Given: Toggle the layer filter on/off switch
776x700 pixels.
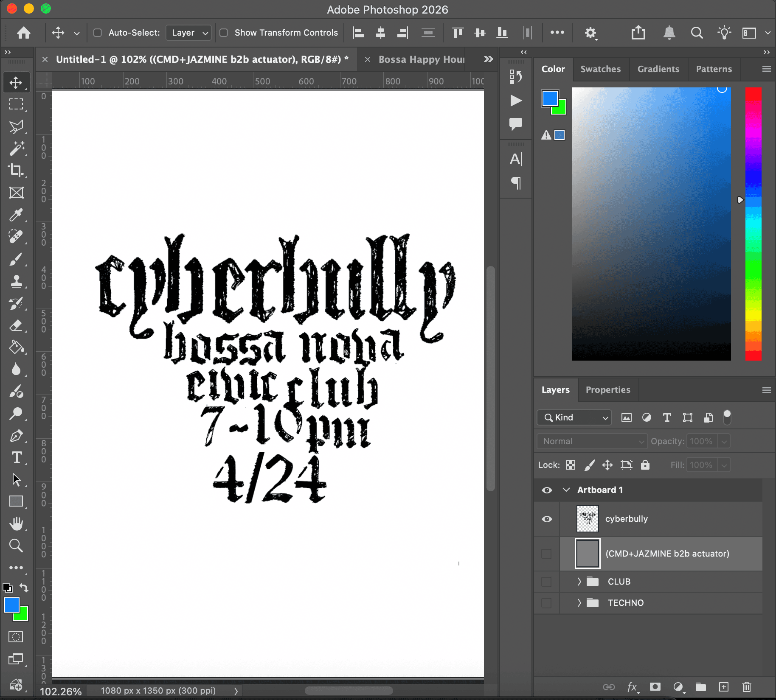Looking at the screenshot, I should click(727, 417).
